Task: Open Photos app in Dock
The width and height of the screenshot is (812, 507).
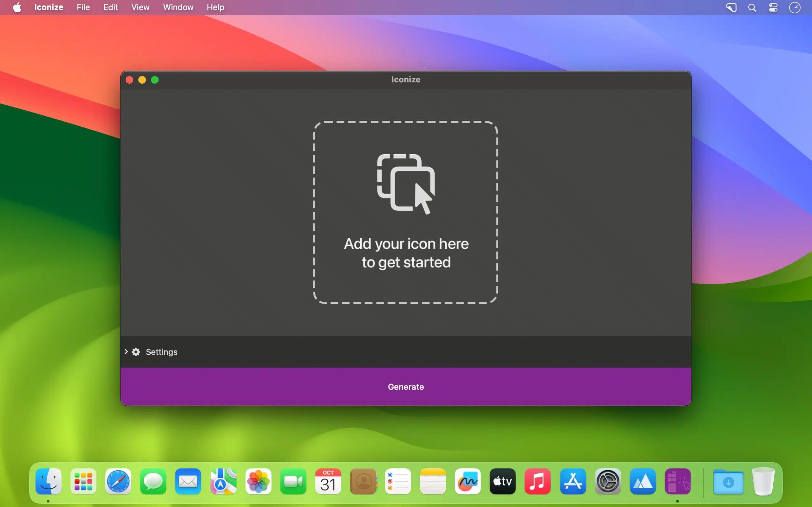Action: [x=258, y=482]
